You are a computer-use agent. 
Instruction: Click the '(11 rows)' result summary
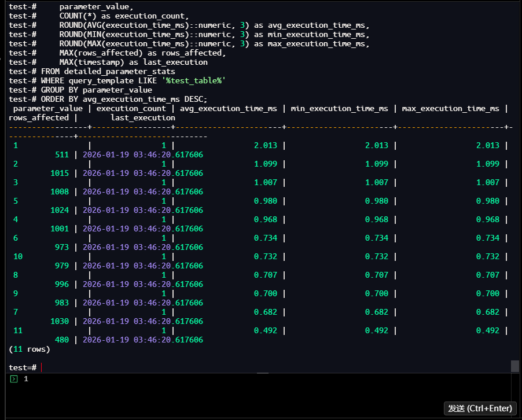[x=30, y=349]
